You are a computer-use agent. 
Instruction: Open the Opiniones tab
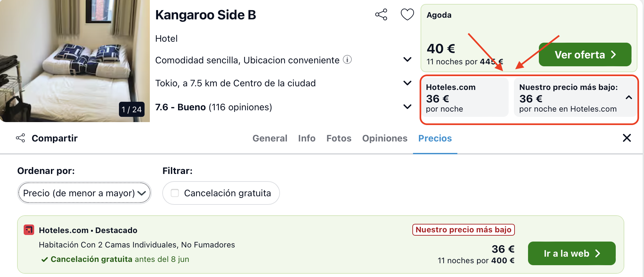pos(385,138)
